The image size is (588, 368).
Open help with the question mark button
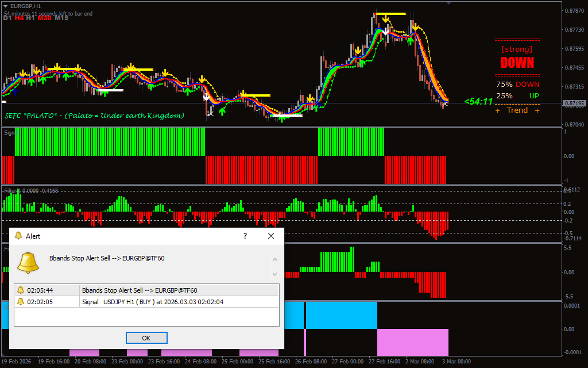click(245, 236)
